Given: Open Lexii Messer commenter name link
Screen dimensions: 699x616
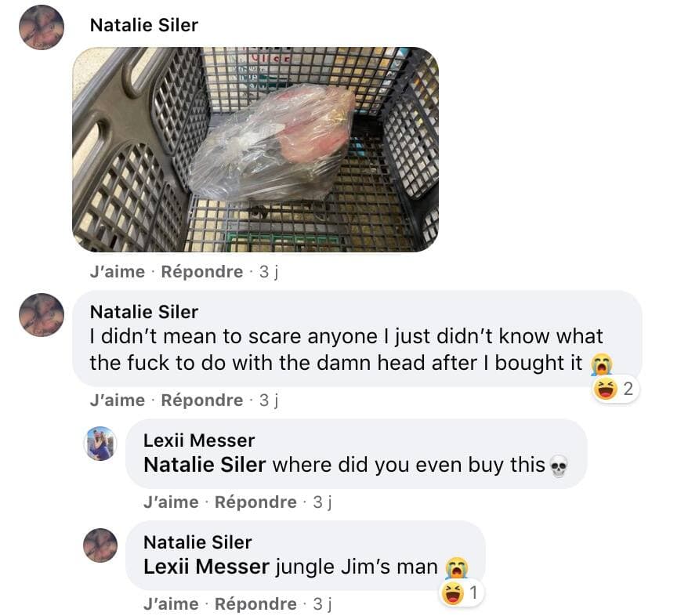Looking at the screenshot, I should click(199, 440).
